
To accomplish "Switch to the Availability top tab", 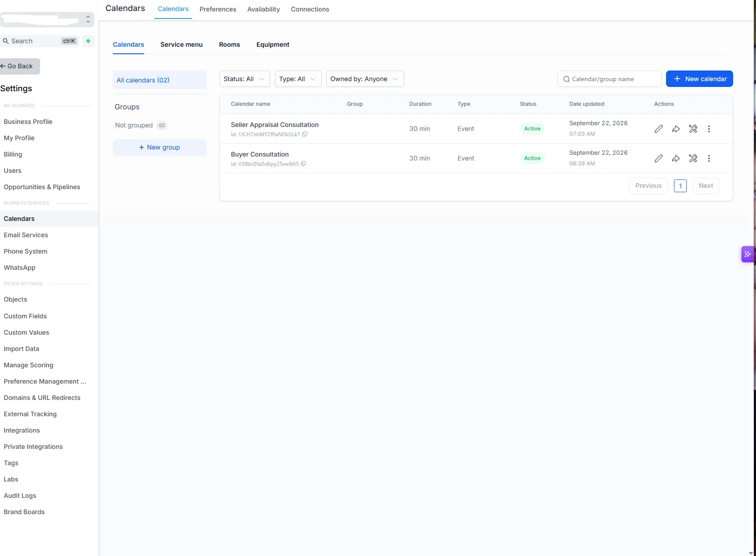I will (264, 9).
